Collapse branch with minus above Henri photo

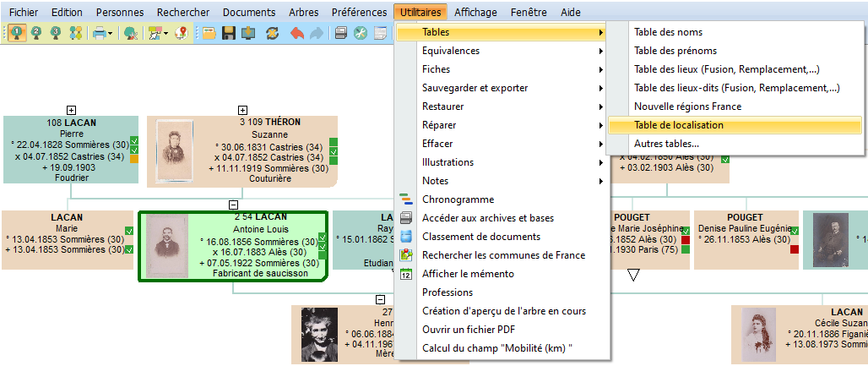point(380,299)
